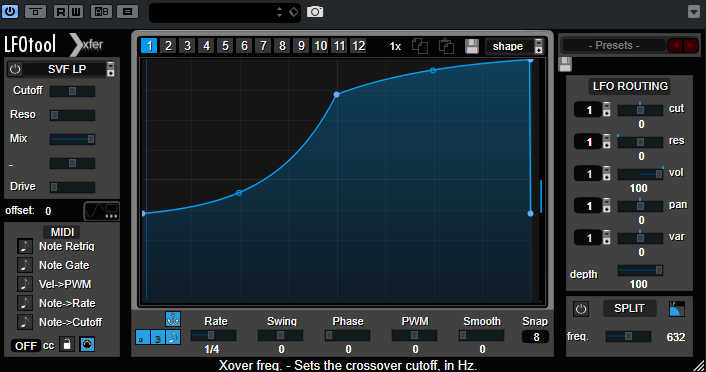Adjust the Phase slider

tap(347, 335)
